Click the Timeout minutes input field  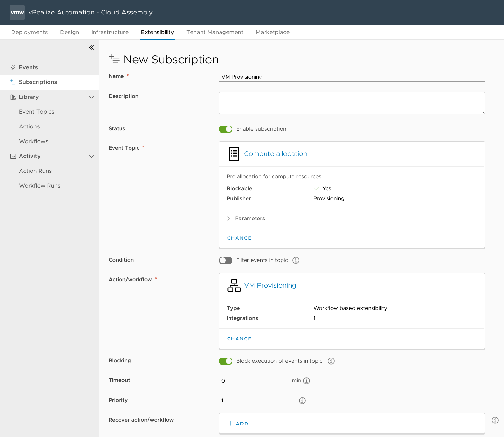coord(255,381)
